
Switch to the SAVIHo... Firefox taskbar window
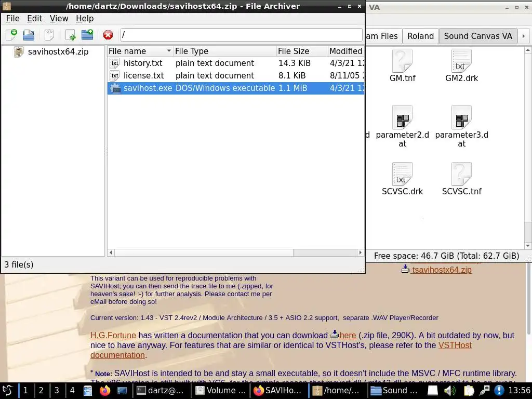pos(278,391)
